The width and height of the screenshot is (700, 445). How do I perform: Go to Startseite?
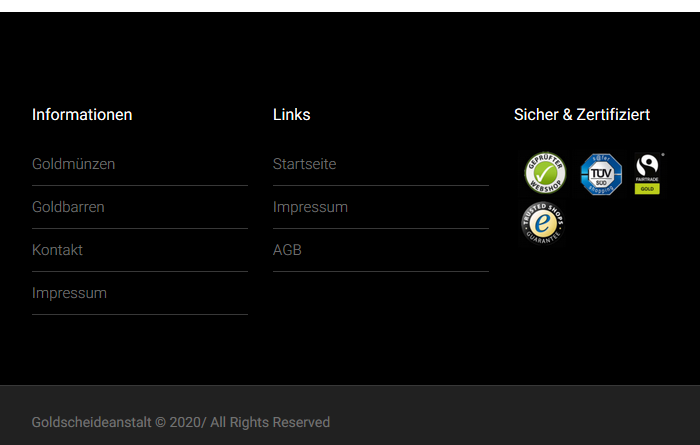tap(304, 164)
